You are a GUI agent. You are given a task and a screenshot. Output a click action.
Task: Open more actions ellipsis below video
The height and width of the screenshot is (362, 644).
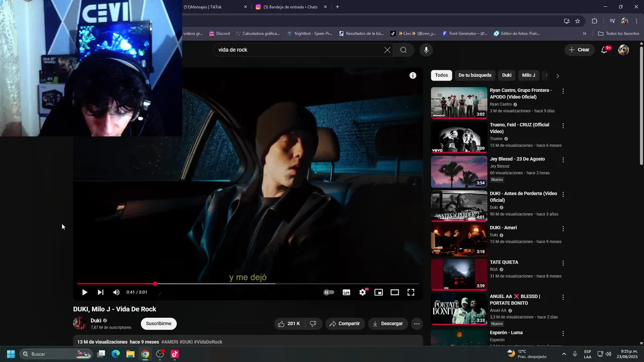417,324
